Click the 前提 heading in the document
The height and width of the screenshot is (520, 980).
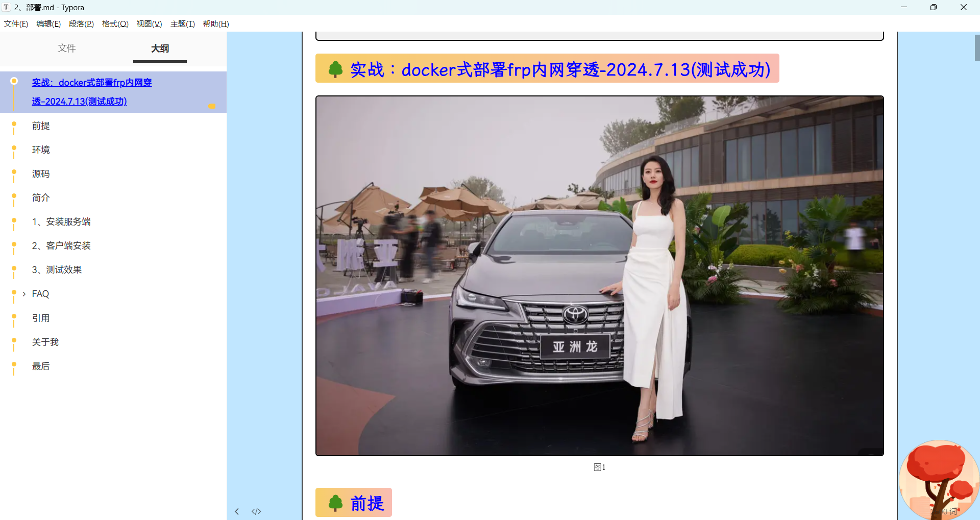click(367, 503)
